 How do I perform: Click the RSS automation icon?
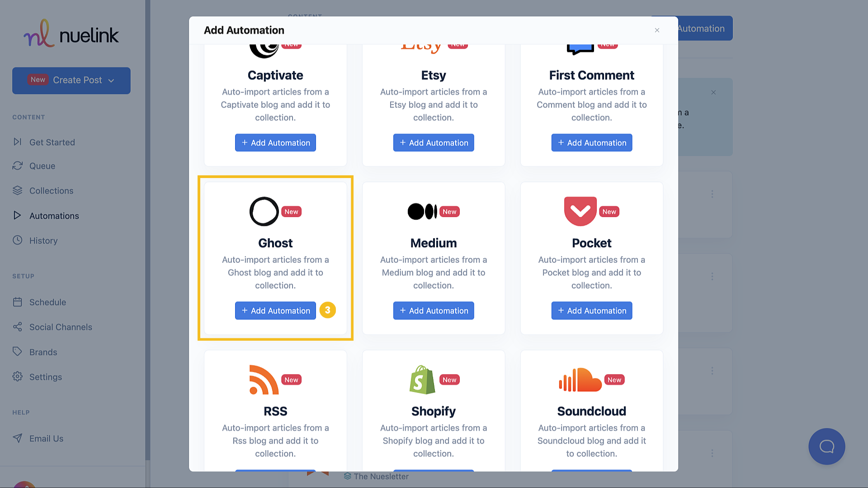pos(264,379)
